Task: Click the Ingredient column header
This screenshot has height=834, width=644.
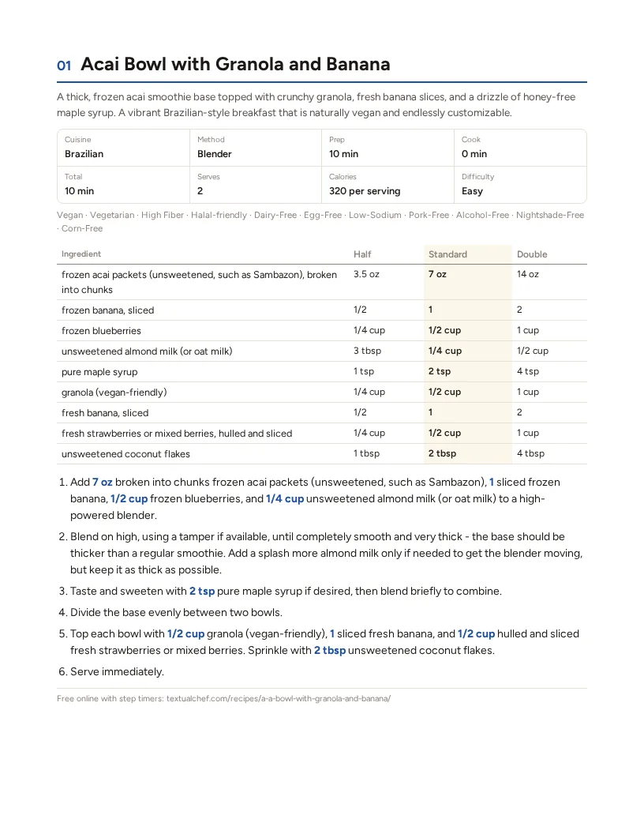Action: tap(80, 254)
